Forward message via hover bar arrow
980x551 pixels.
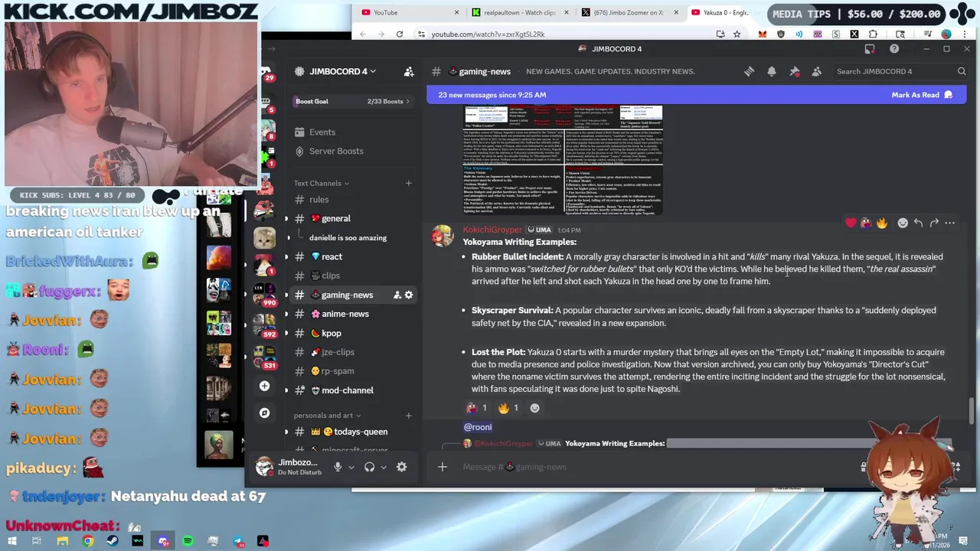[x=934, y=223]
